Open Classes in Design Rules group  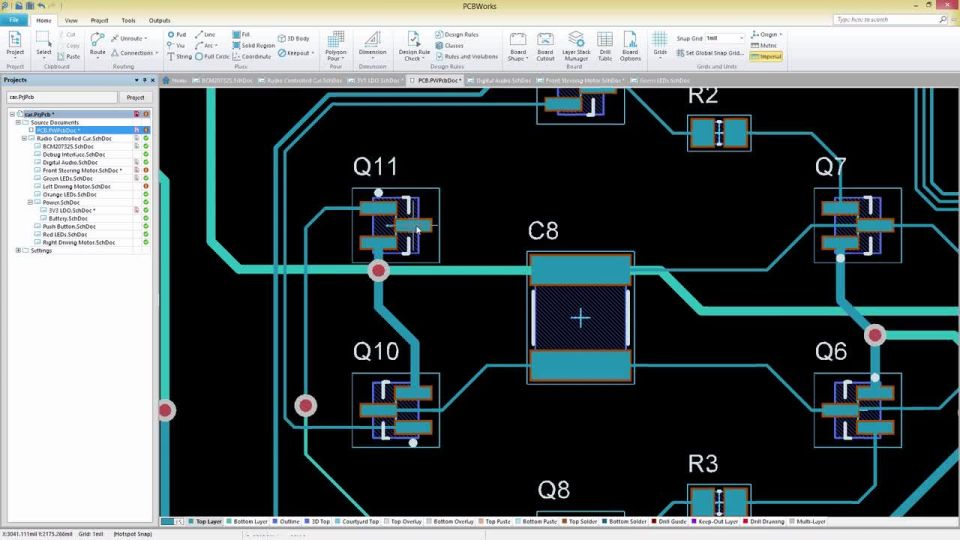point(449,45)
